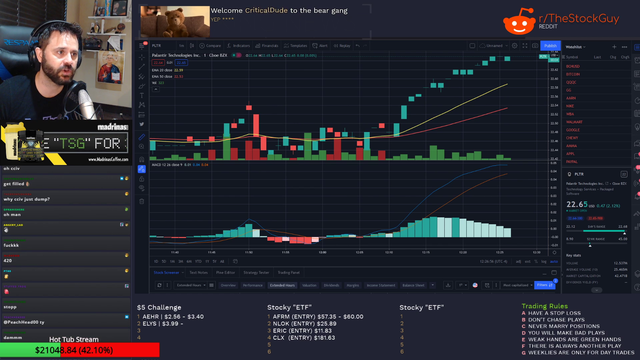Open the Extended Hours screener dropdown
Viewport: 640px width, 360px height.
[x=191, y=285]
